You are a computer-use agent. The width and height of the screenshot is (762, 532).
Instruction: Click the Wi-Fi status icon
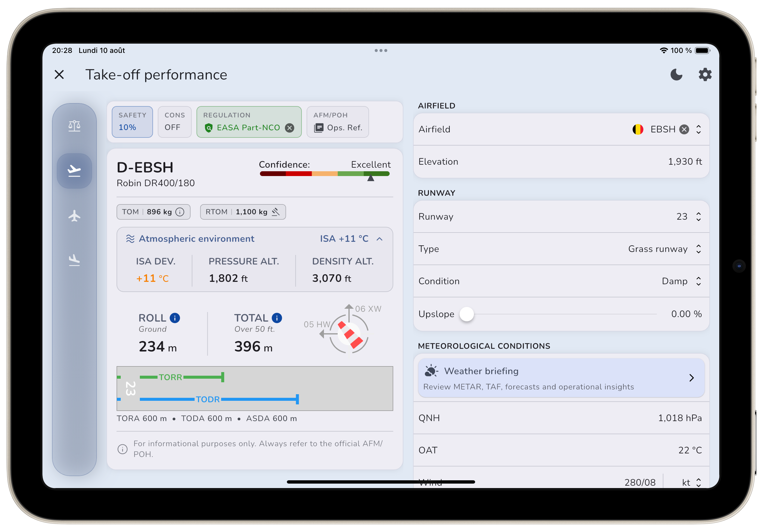(664, 51)
